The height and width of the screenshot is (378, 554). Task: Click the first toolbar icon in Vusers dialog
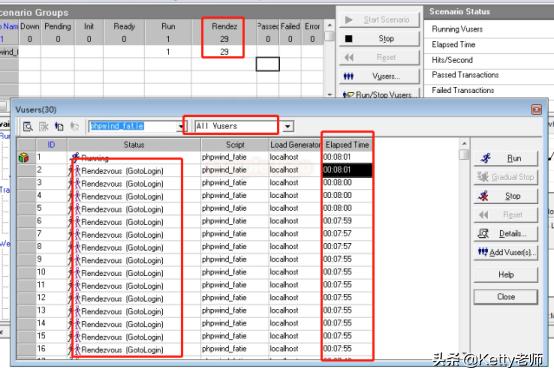click(28, 126)
